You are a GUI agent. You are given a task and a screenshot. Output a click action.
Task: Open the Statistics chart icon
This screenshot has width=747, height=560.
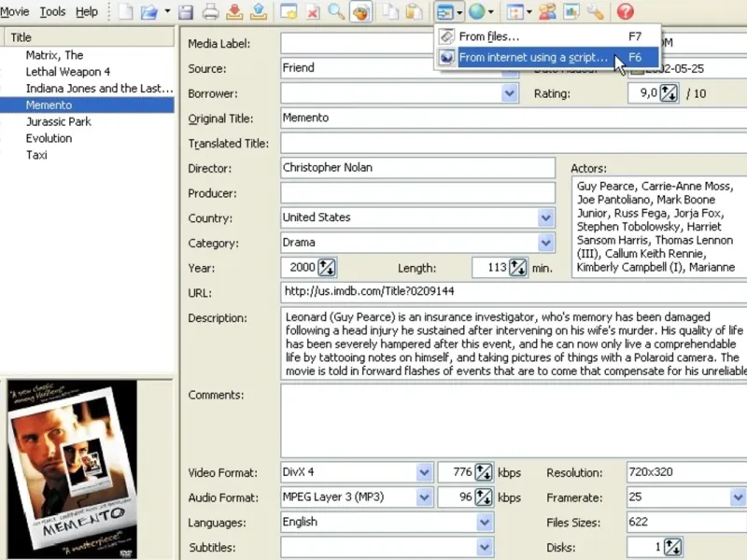571,12
